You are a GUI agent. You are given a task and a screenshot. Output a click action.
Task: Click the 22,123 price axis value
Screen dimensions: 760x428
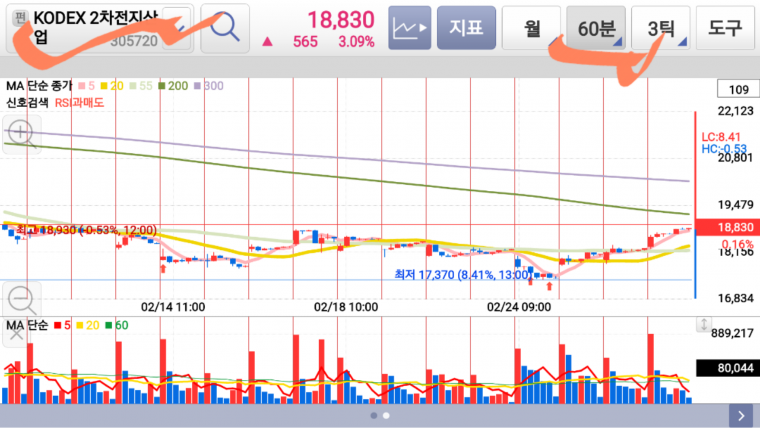tap(736, 111)
